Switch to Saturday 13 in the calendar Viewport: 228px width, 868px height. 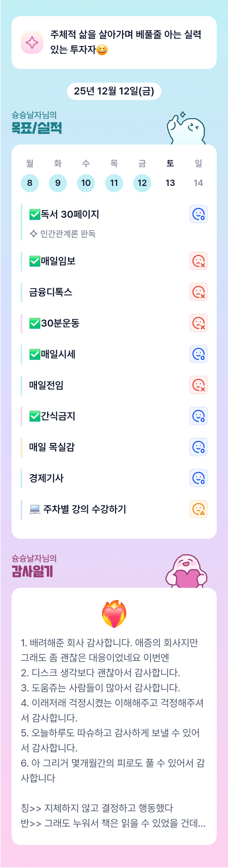click(170, 183)
